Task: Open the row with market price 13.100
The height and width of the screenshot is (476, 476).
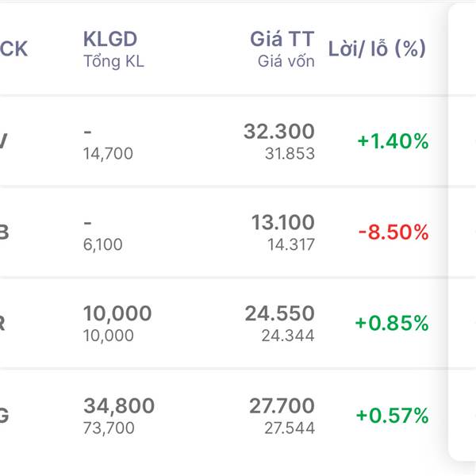Action: click(x=282, y=222)
